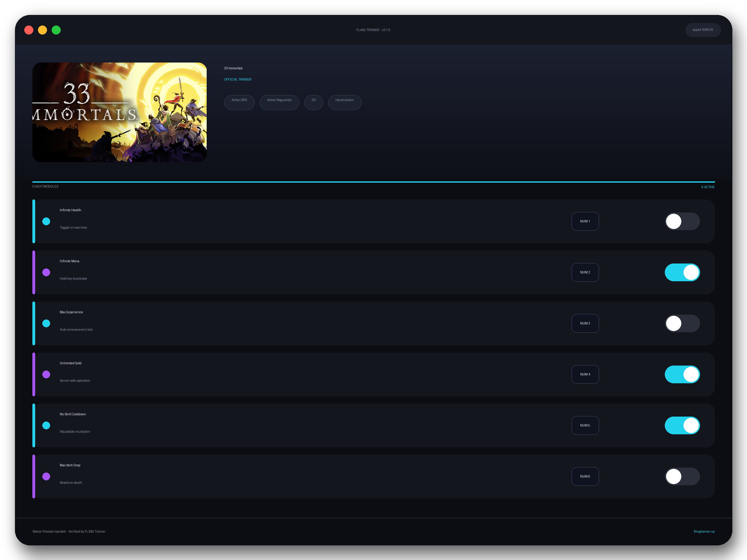Screen dimensions: 747x560
Task: Click the Unlimited Gold module name
Action: 71,363
